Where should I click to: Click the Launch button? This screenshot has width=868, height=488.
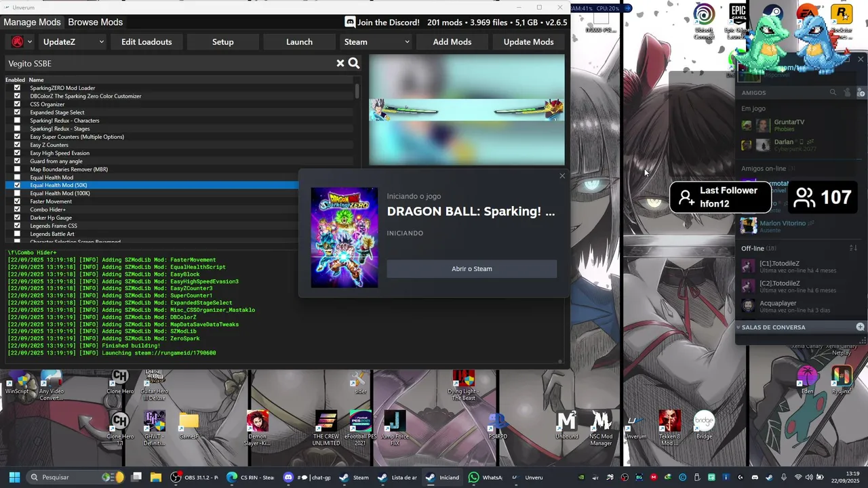[299, 42]
